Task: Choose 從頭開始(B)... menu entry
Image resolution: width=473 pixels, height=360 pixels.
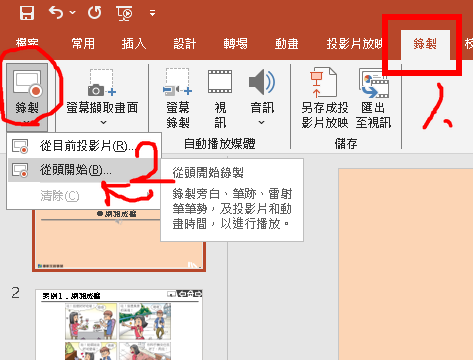Action: tap(84, 170)
